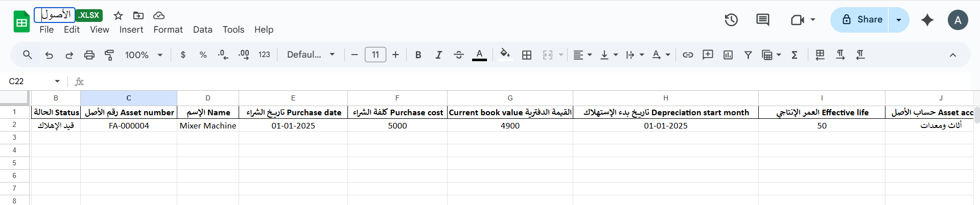This screenshot has height=205, width=980.
Task: Expand the 100% zoom dropdown
Action: [x=144, y=55]
